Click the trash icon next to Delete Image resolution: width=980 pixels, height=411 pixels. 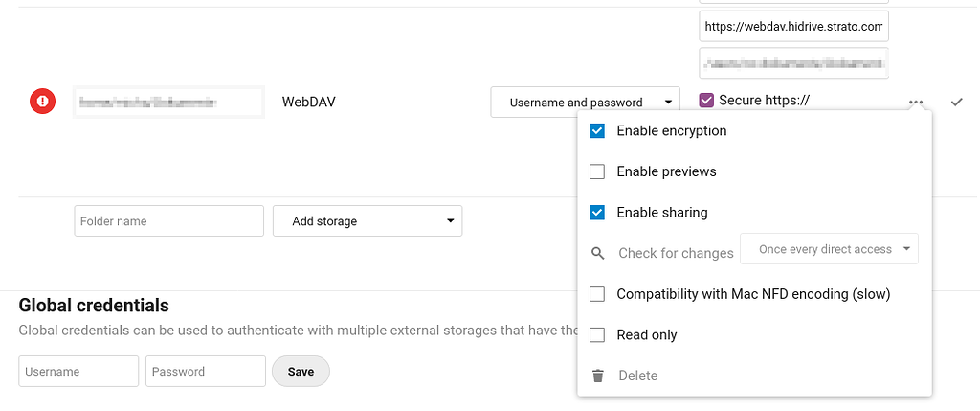tap(598, 376)
